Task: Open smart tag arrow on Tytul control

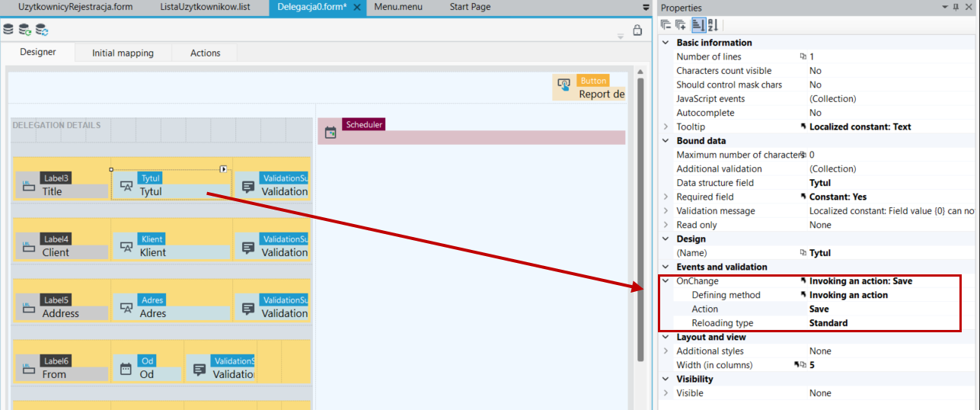Action: 224,169
